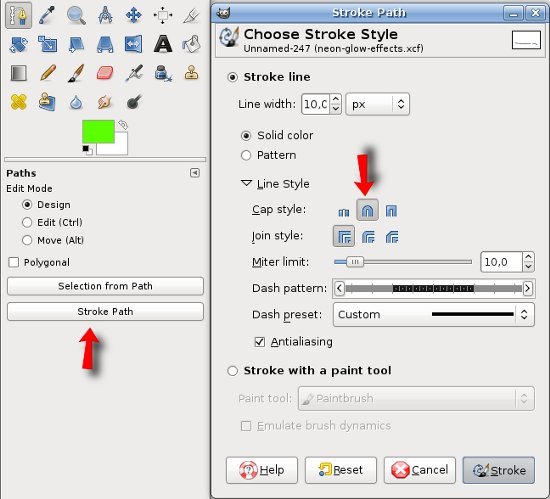This screenshot has height=499, width=550.
Task: Open the Paths tool options tab menu
Action: (x=195, y=173)
